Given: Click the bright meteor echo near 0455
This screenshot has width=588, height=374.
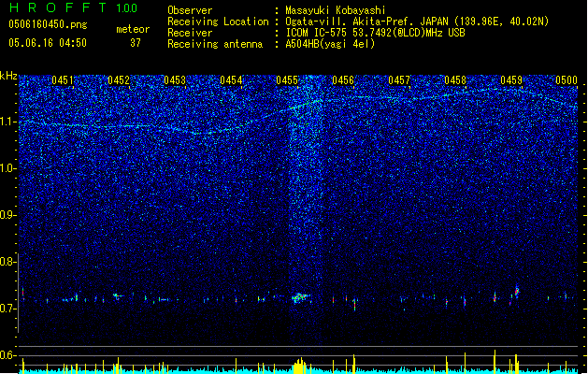Looking at the screenshot, I should pos(300,298).
